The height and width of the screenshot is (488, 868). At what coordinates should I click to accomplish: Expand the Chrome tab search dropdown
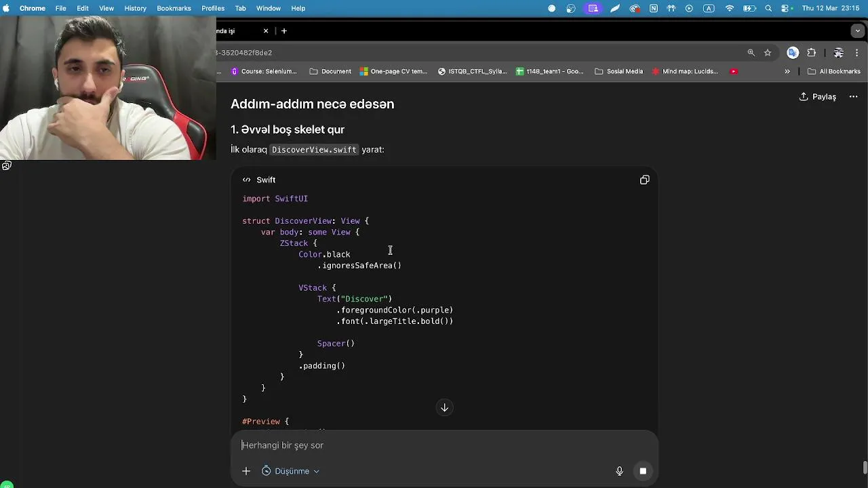click(859, 31)
